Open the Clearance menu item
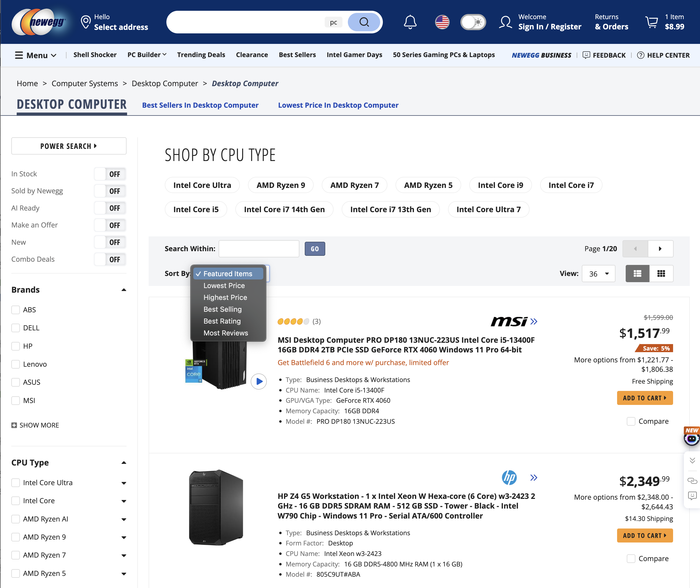 tap(252, 55)
